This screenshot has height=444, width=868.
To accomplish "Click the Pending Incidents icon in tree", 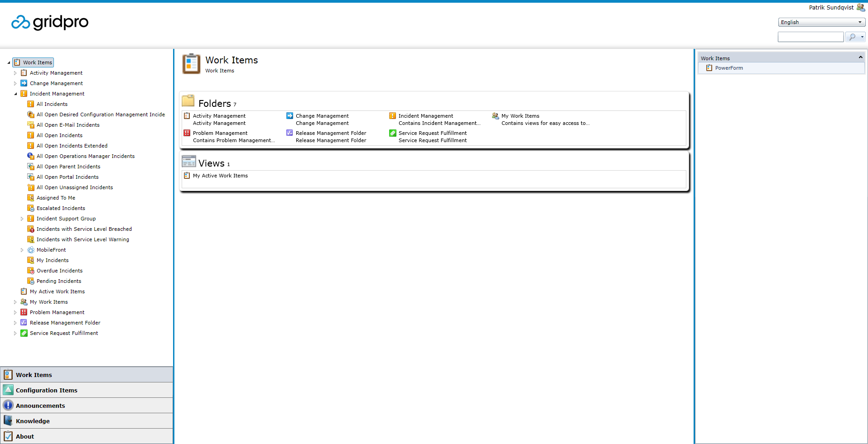I will coord(31,281).
